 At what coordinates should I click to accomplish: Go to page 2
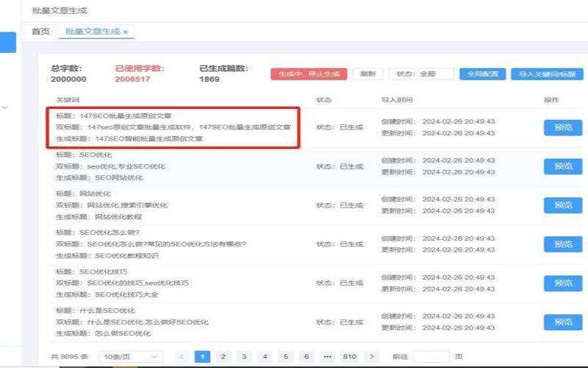tap(223, 356)
